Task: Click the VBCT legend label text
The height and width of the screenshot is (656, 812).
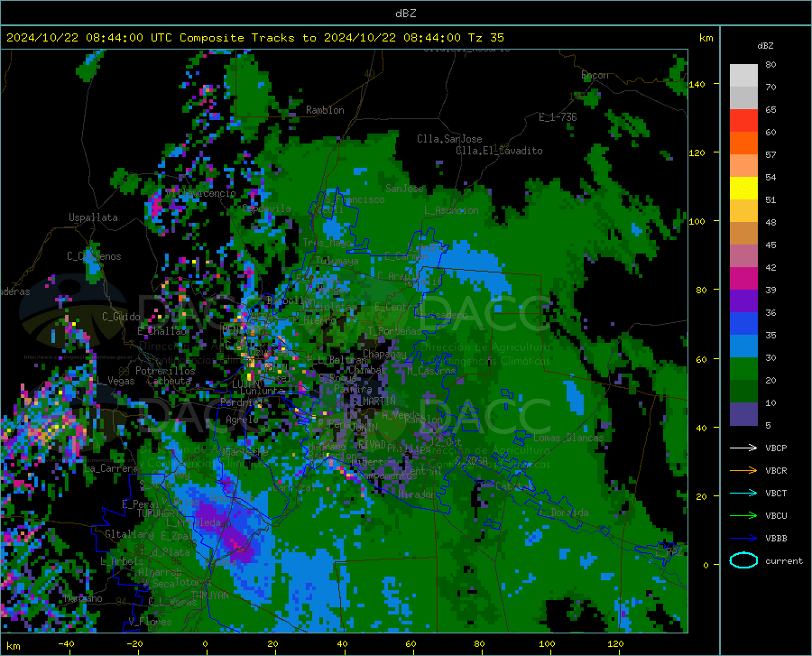Action: (776, 493)
